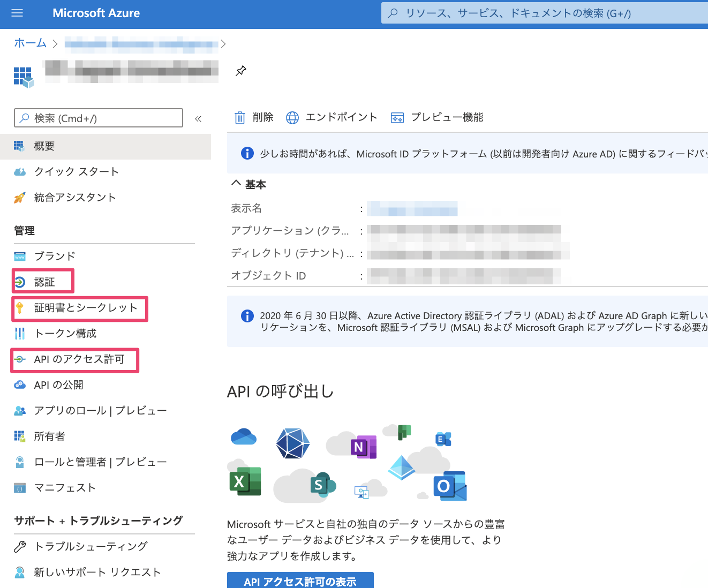Focus the top resource search box
This screenshot has height=588, width=708.
pyautogui.click(x=545, y=13)
